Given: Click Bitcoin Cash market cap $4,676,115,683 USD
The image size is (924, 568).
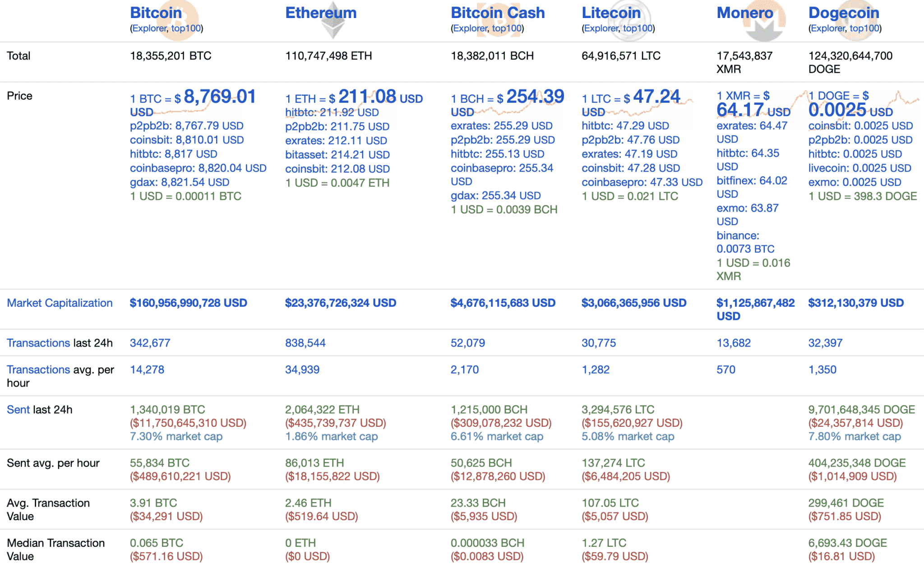Looking at the screenshot, I should pyautogui.click(x=503, y=303).
